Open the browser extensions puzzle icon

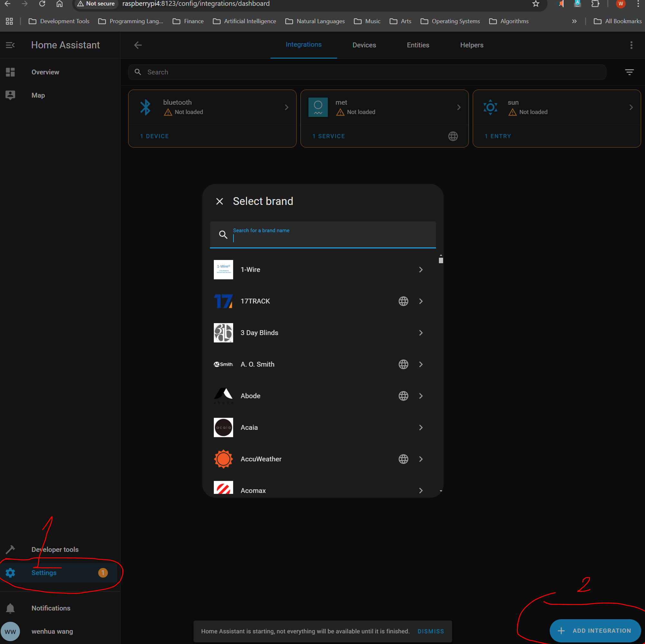595,4
